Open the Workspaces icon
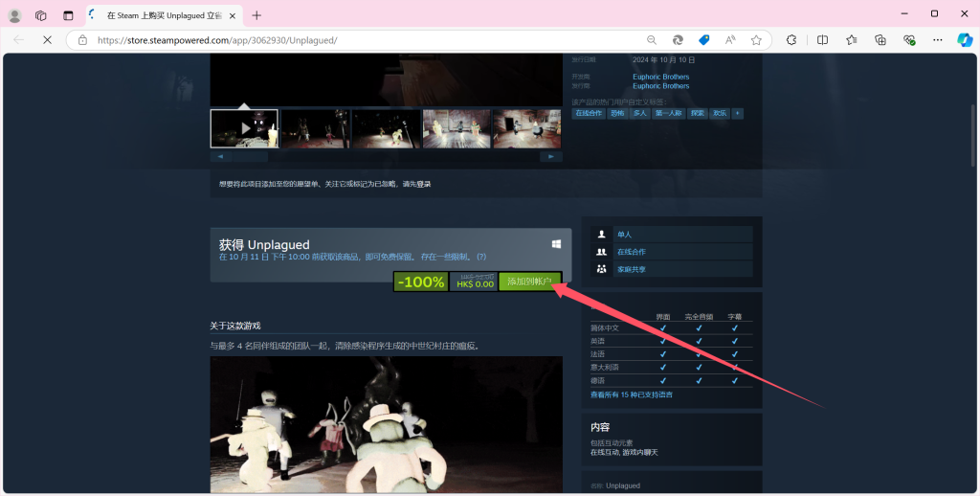This screenshot has height=496, width=980. pos(40,15)
